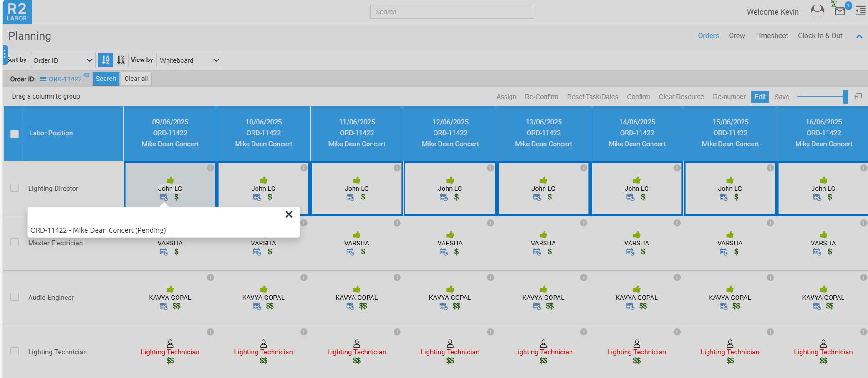868x378 pixels.
Task: Switch to the Crew tab
Action: point(737,35)
